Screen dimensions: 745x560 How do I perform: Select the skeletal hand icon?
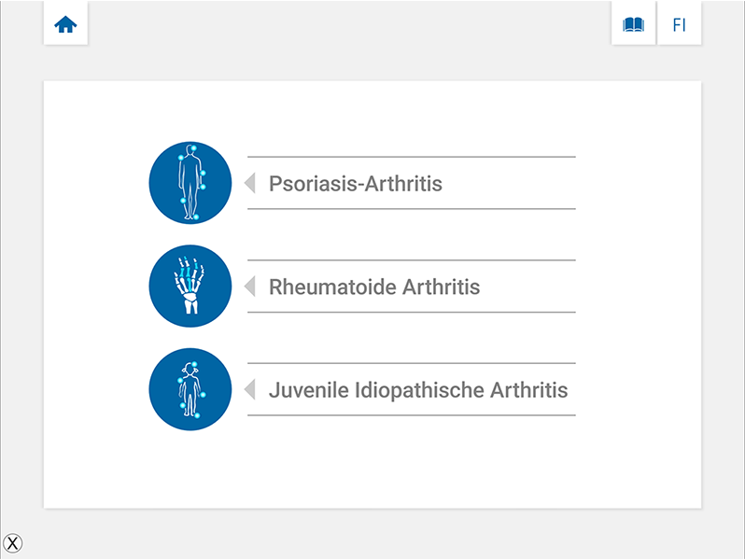tap(190, 286)
